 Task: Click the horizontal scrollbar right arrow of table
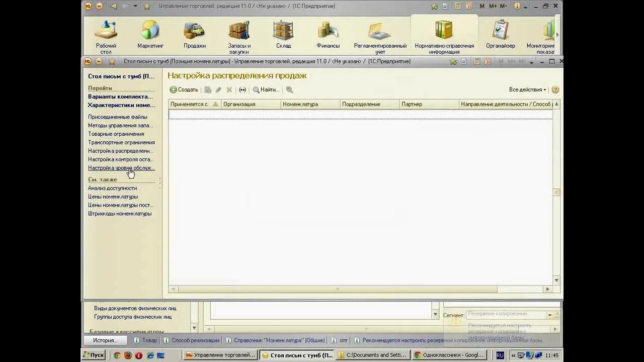[548, 289]
